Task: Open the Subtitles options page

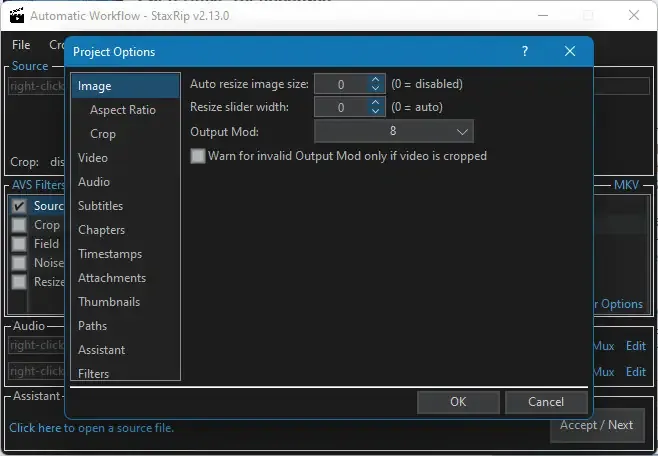Action: [100, 206]
